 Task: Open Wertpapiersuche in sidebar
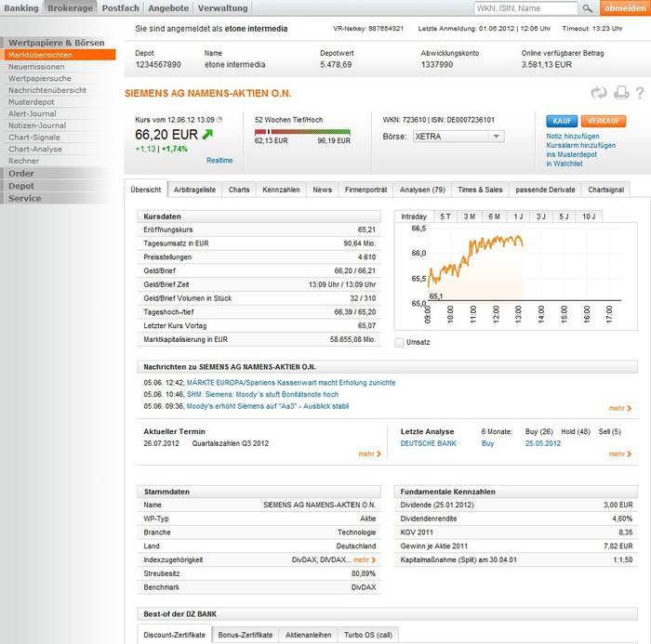pos(40,78)
